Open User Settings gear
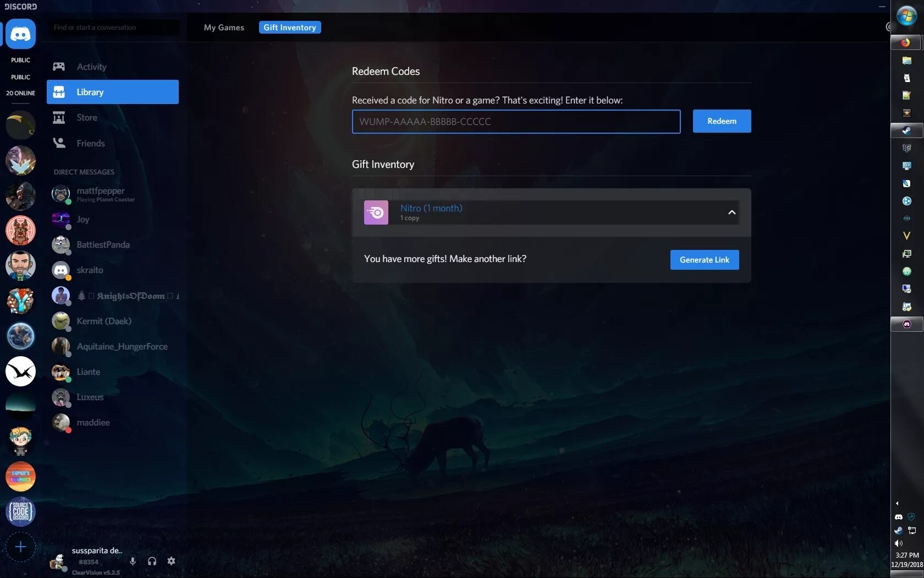Image resolution: width=924 pixels, height=578 pixels. [x=171, y=561]
